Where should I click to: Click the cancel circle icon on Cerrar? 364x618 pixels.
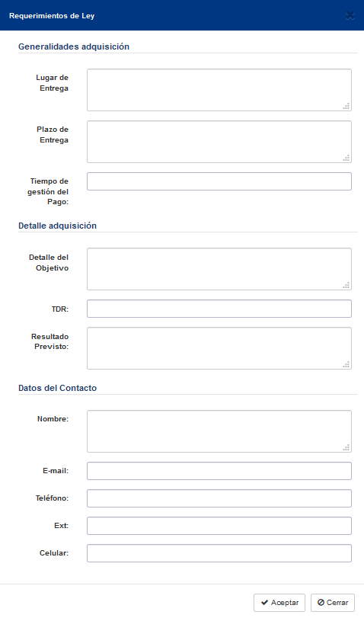[321, 603]
